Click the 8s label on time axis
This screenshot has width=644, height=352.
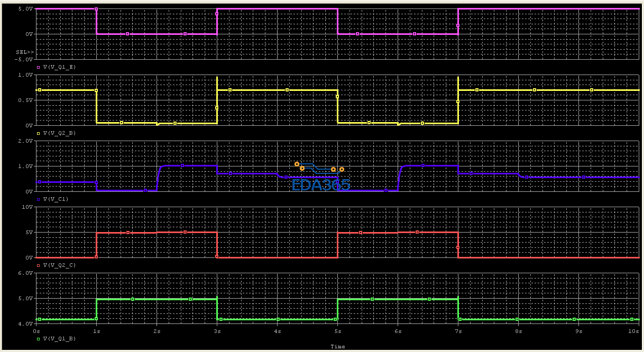click(x=519, y=331)
